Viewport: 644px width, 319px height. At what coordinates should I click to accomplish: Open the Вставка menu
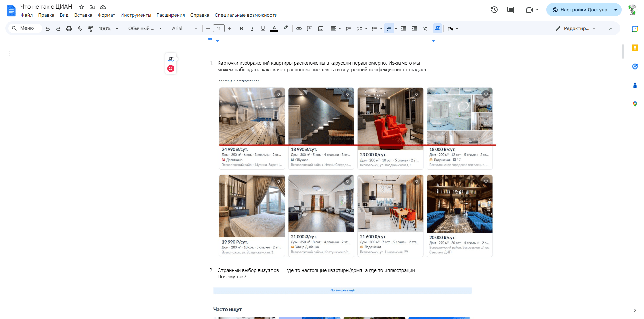pyautogui.click(x=83, y=15)
